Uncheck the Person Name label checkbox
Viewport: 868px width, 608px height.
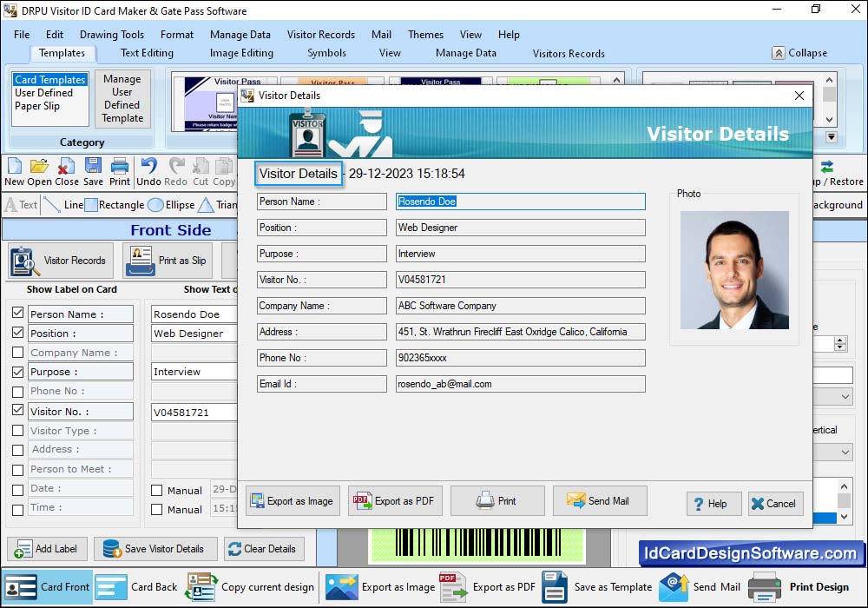[17, 314]
